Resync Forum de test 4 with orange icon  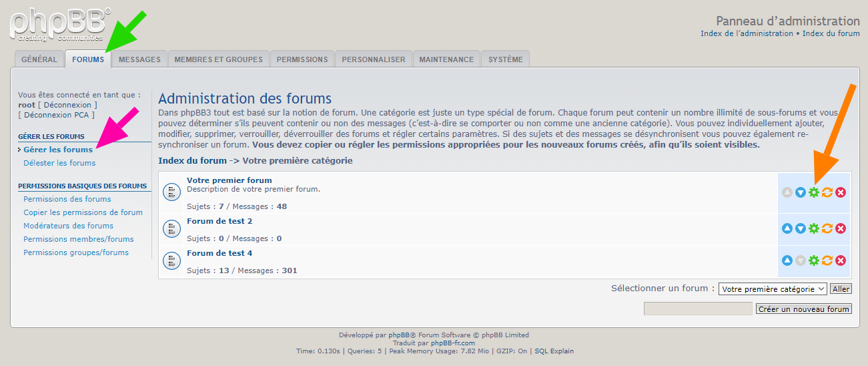click(827, 260)
